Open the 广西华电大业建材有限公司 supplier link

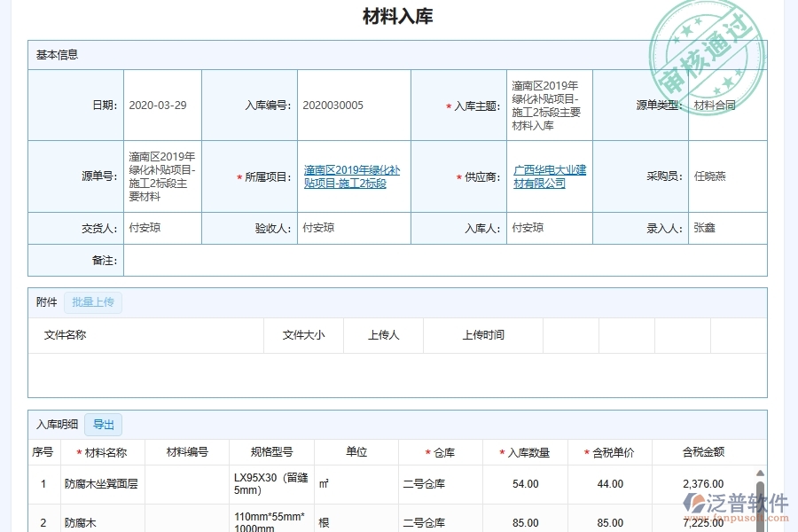(548, 176)
